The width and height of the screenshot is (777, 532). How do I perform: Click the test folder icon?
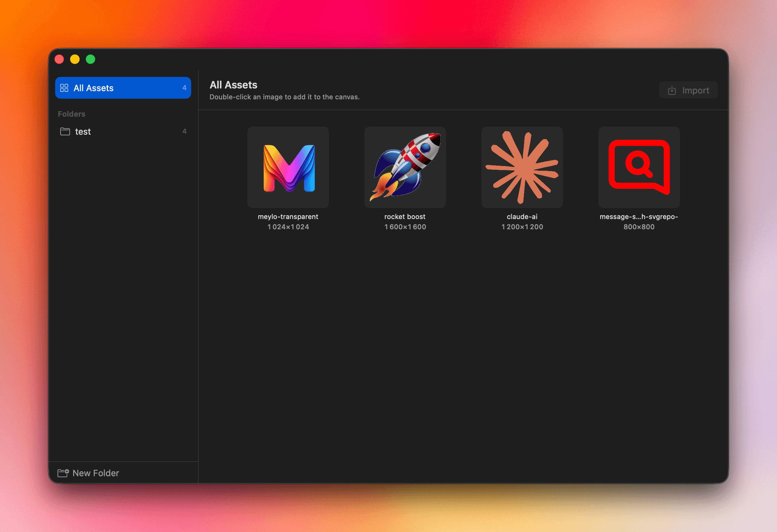point(65,131)
